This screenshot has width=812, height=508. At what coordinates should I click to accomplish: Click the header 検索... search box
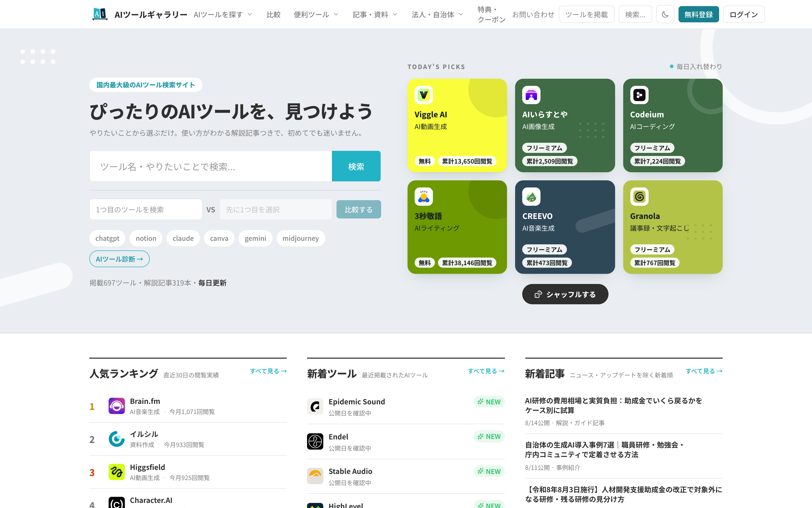click(635, 14)
